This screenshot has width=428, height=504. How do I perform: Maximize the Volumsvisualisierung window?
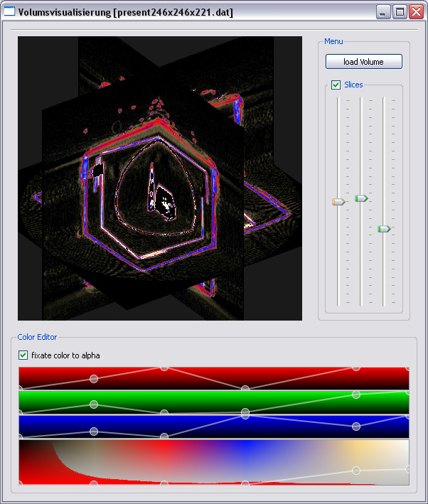[x=400, y=12]
